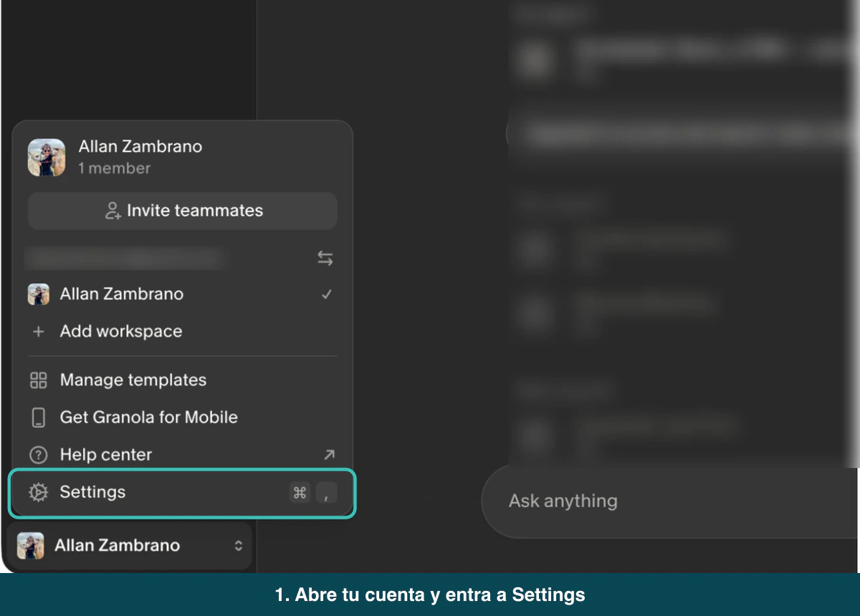Click the plus icon beside Add workspace
Viewport: 860px width, 616px height.
pos(38,332)
